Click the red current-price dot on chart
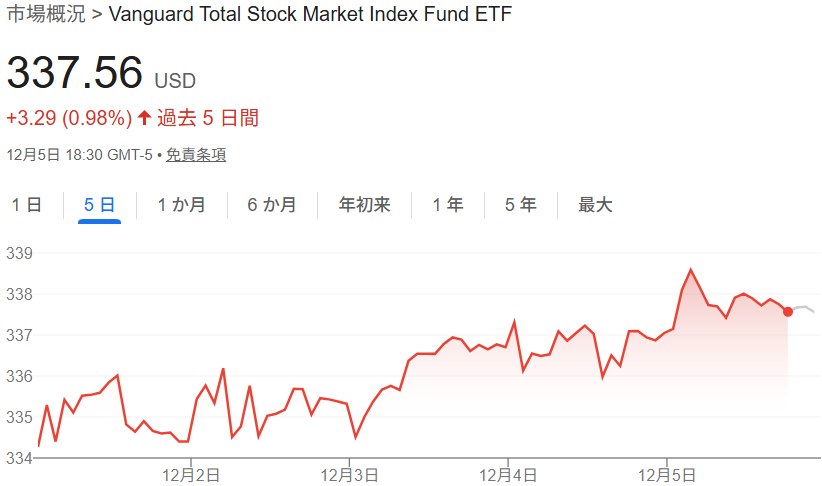Image resolution: width=822 pixels, height=486 pixels. tap(788, 312)
